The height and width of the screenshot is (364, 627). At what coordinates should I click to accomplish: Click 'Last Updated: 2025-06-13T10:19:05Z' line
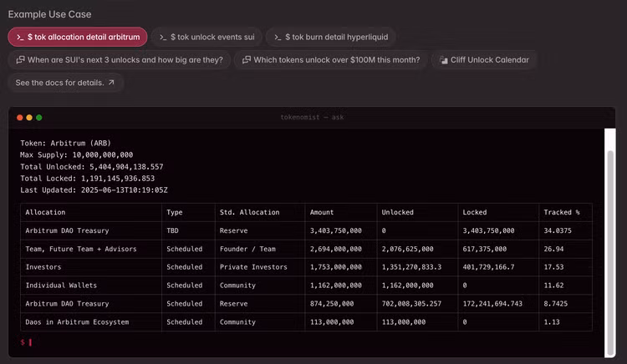94,190
